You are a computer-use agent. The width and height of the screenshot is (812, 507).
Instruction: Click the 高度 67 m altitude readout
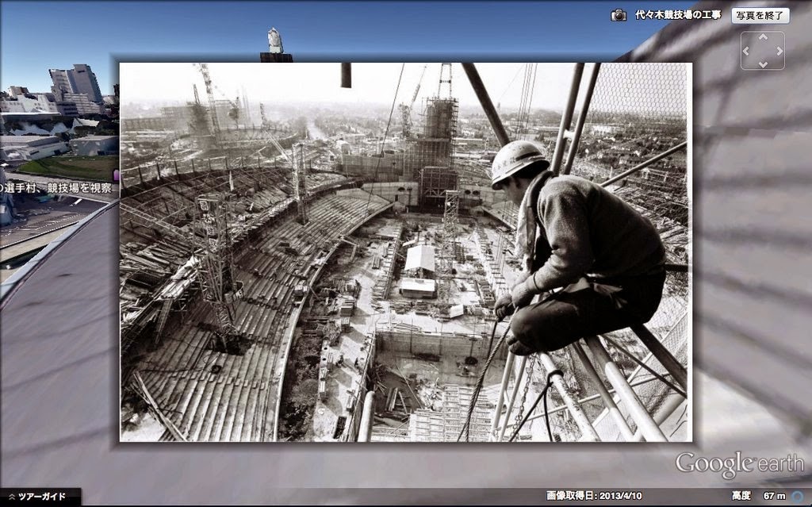click(759, 496)
